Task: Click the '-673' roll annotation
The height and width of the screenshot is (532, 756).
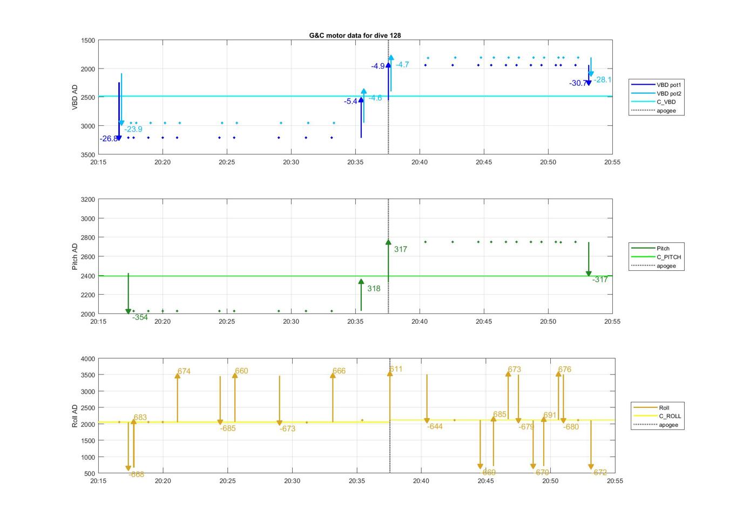Action: pyautogui.click(x=287, y=429)
